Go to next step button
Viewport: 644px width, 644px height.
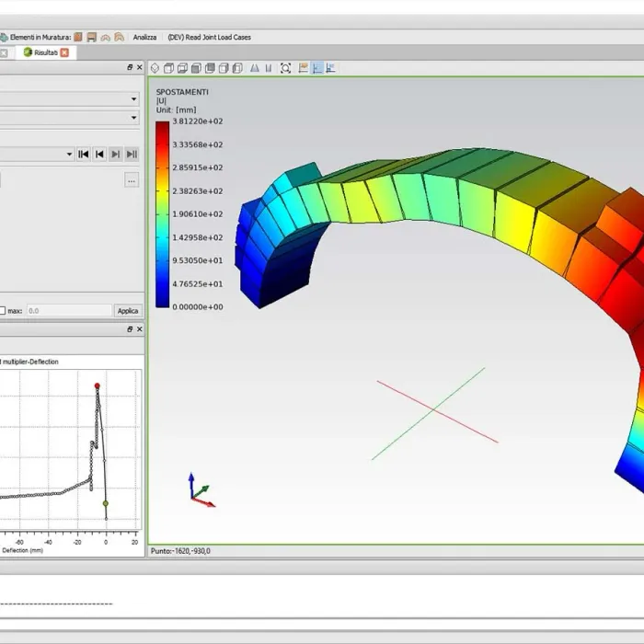point(116,155)
